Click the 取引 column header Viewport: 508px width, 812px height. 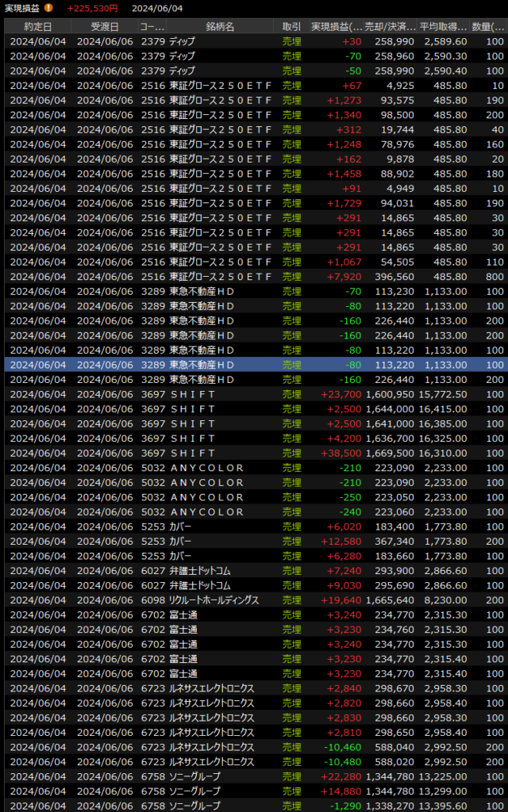pos(291,26)
